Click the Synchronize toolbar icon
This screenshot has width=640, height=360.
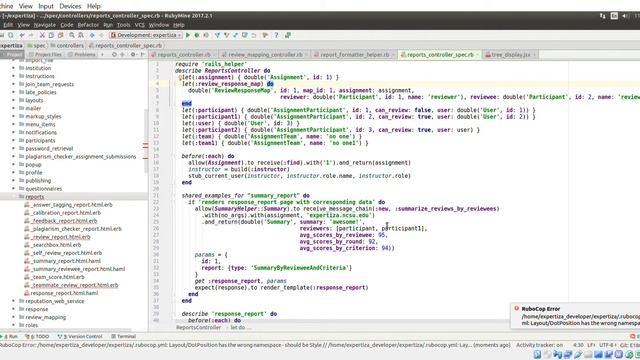click(x=11, y=36)
